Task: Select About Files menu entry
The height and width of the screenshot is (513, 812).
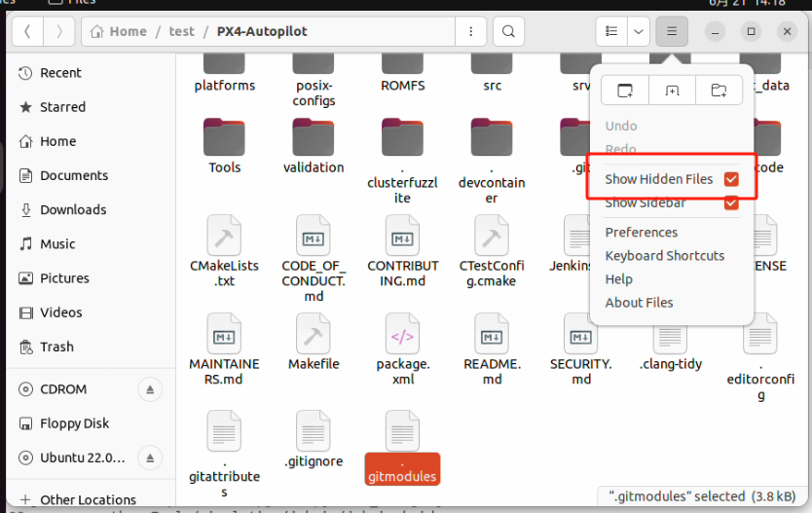Action: [639, 303]
